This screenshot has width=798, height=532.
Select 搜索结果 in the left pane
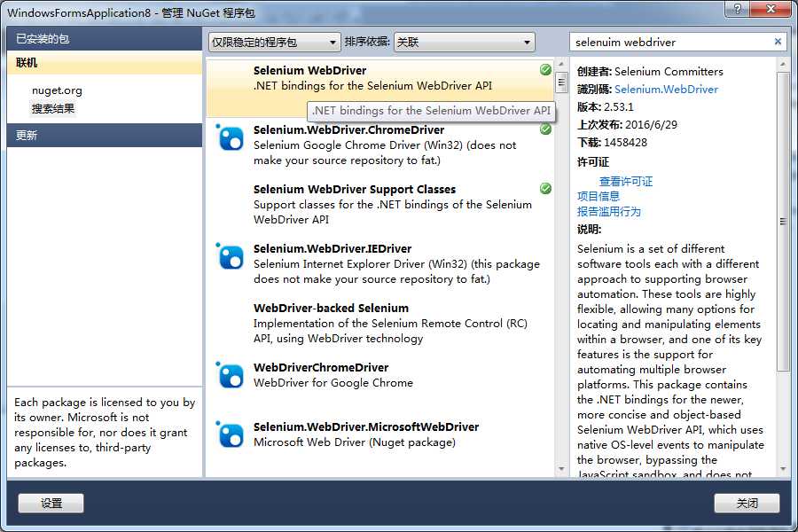pos(53,108)
